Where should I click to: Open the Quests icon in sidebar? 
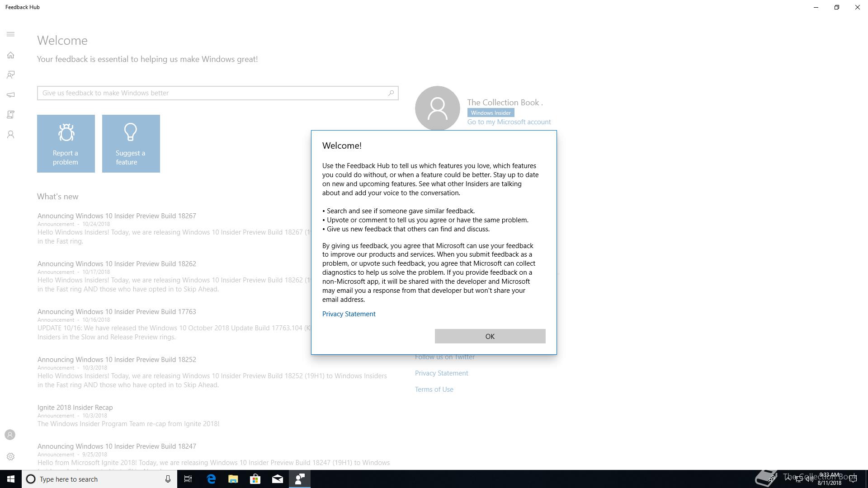coord(11,115)
